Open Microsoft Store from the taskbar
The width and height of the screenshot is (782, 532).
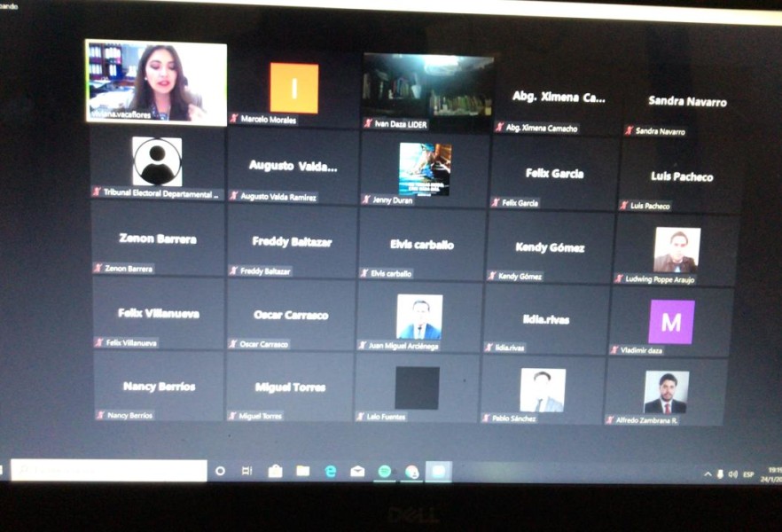tap(275, 472)
